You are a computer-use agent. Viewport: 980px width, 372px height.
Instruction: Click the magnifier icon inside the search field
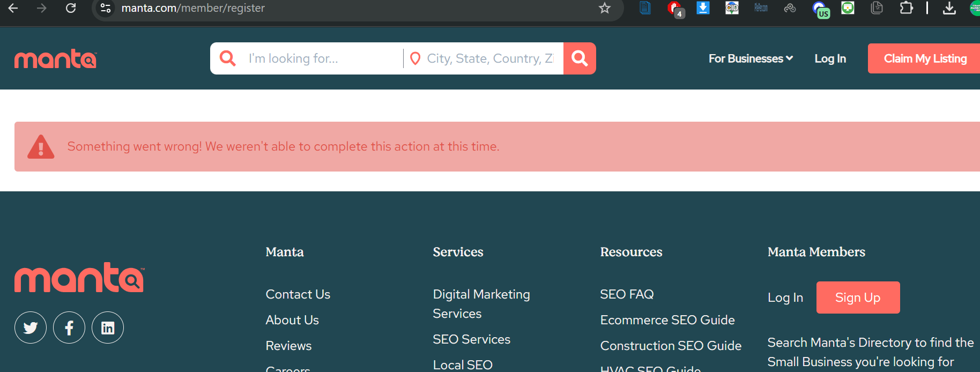pos(228,58)
